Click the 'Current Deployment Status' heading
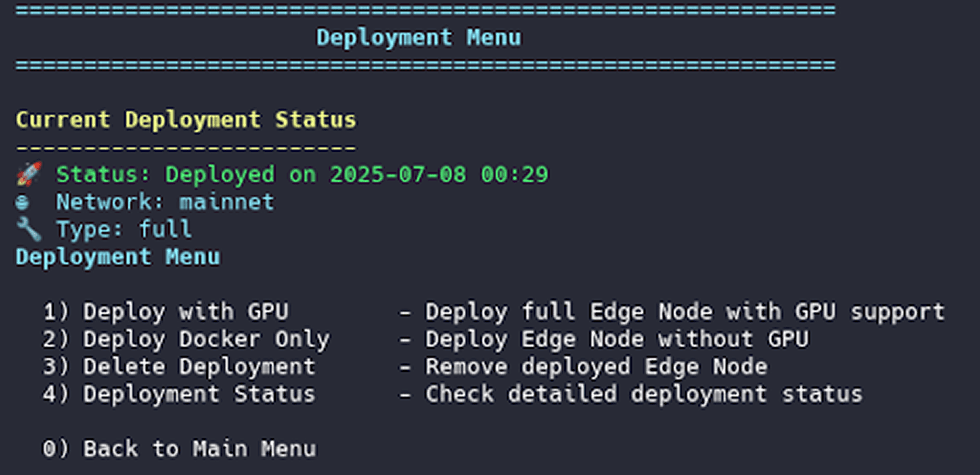 186,120
